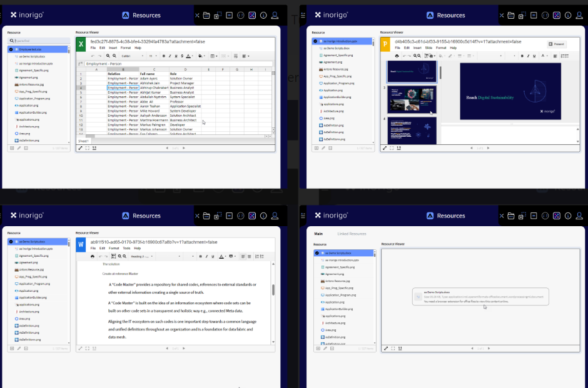Click the yellow presentation app icon
Screen dimensions: 588x388
click(x=386, y=44)
